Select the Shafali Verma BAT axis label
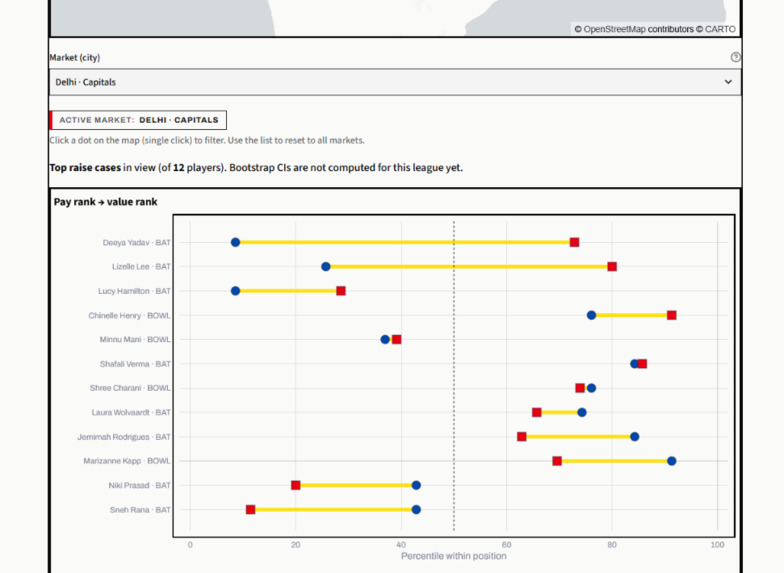 click(x=135, y=364)
